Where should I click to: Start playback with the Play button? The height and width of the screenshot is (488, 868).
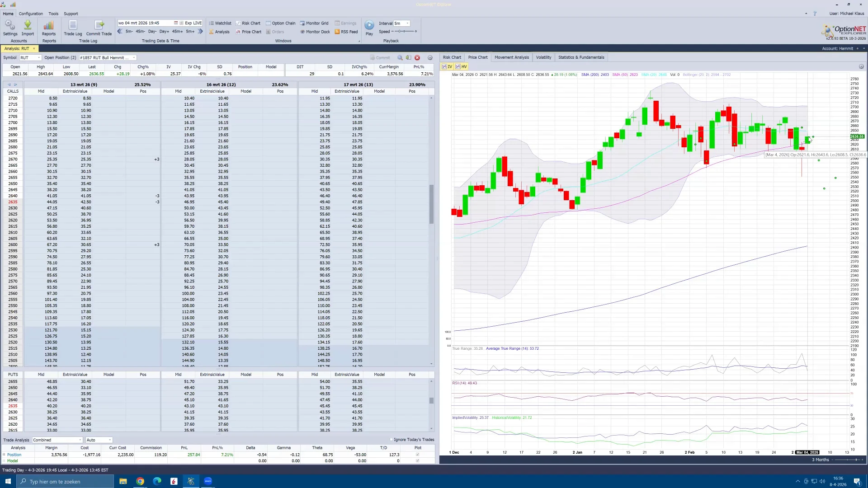tap(369, 28)
